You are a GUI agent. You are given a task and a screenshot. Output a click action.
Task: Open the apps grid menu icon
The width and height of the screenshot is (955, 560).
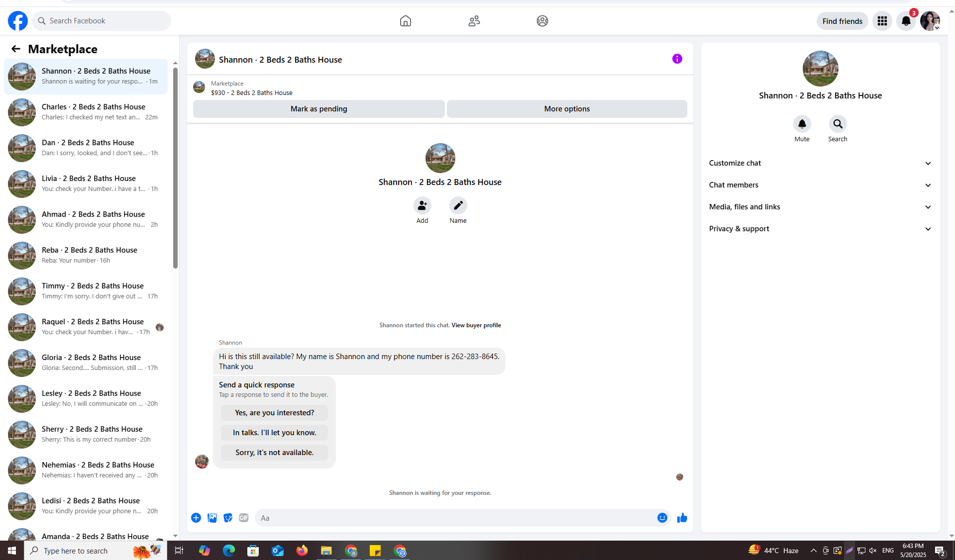pyautogui.click(x=882, y=21)
